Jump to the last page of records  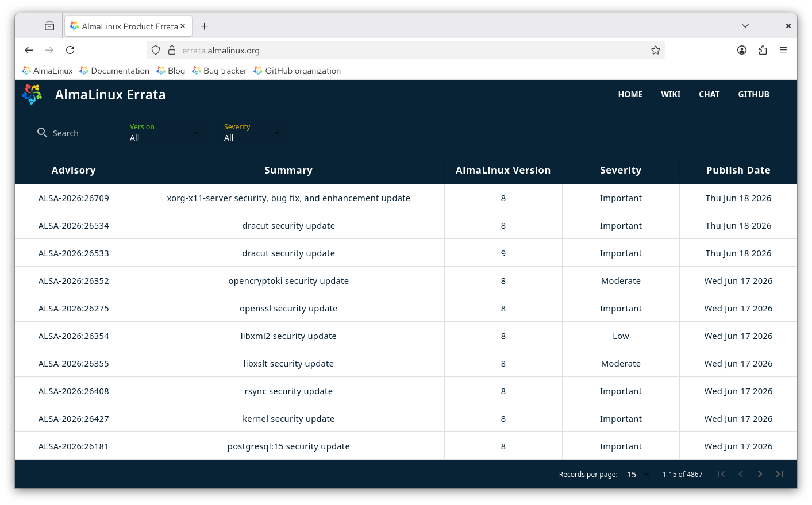pos(779,474)
